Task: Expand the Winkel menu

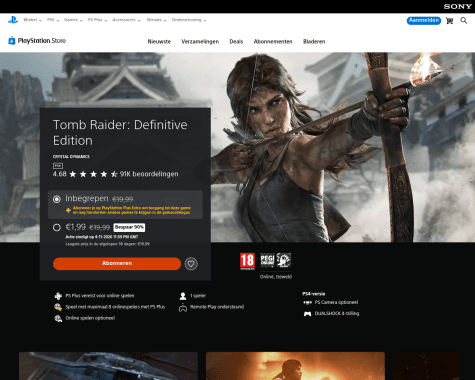Action: coord(32,20)
